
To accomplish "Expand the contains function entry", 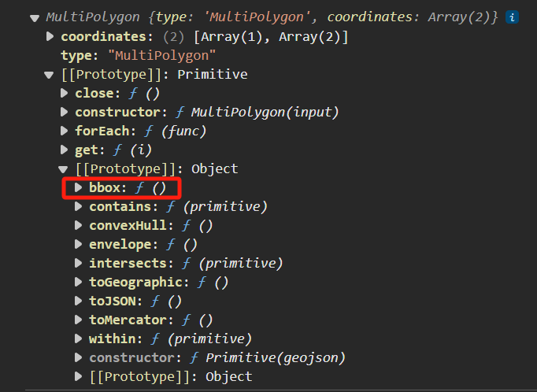I will pyautogui.click(x=79, y=206).
